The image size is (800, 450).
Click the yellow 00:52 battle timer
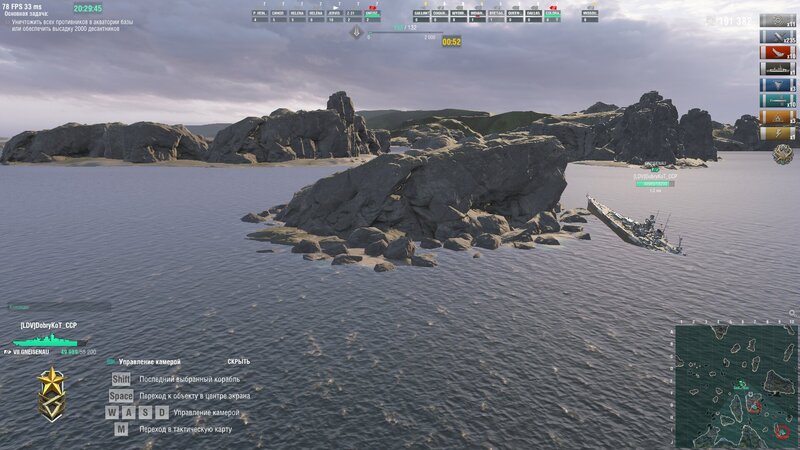[452, 42]
